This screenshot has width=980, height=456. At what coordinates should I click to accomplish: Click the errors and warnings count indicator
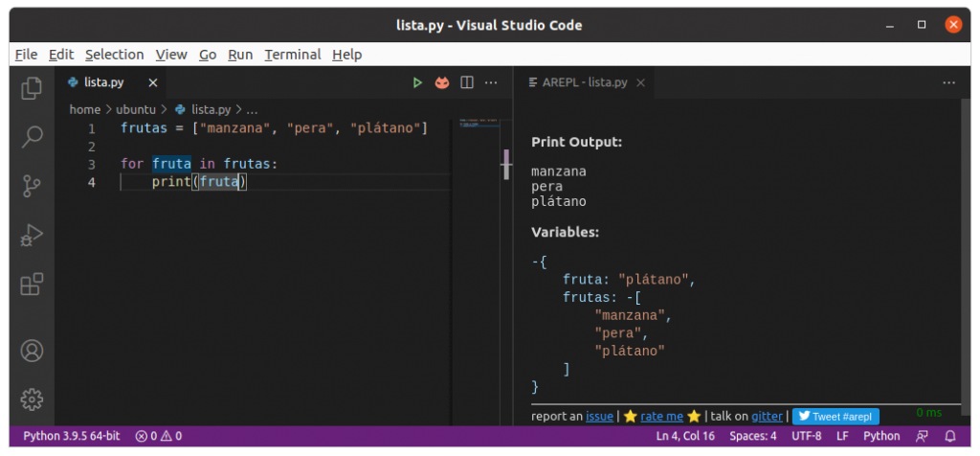tap(159, 437)
